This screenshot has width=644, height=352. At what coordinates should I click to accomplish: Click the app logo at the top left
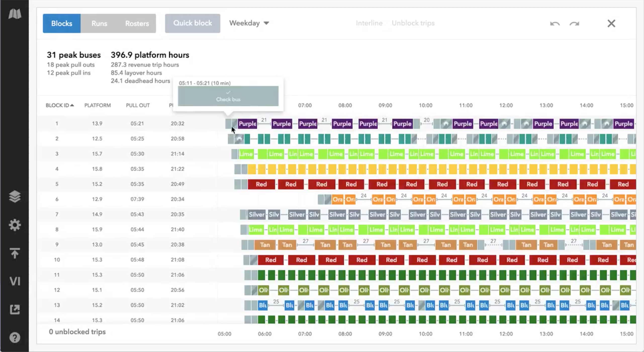pos(15,14)
